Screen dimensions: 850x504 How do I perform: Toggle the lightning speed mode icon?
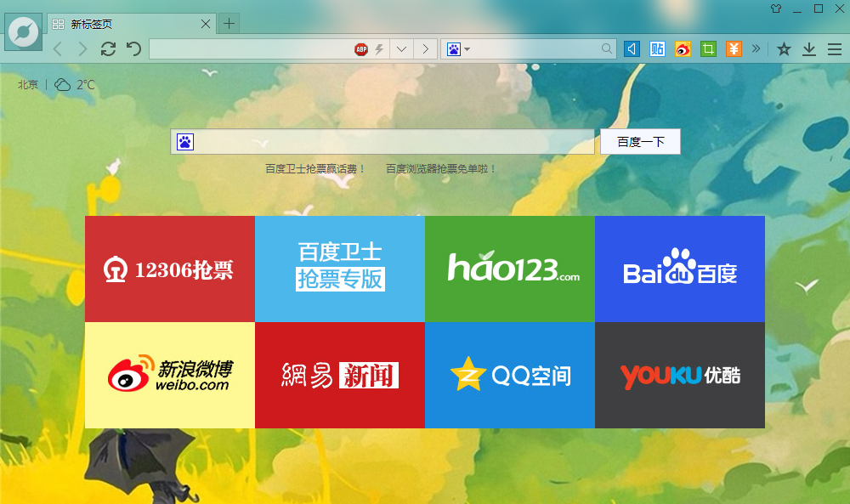coord(379,49)
